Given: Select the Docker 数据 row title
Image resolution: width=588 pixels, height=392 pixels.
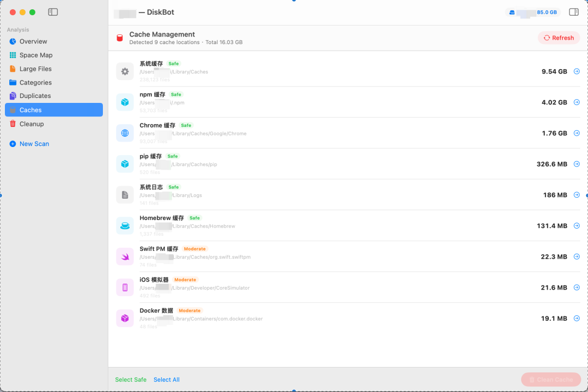Looking at the screenshot, I should (x=156, y=310).
